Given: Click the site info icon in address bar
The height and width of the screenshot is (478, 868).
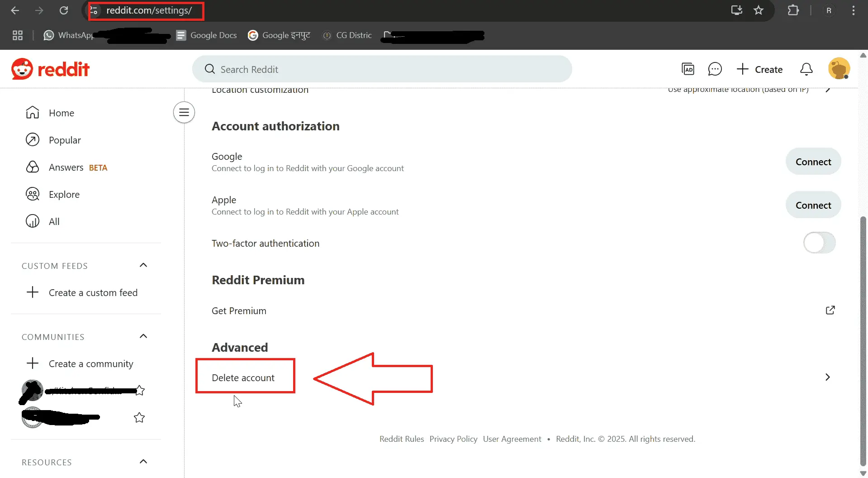Looking at the screenshot, I should pyautogui.click(x=94, y=10).
